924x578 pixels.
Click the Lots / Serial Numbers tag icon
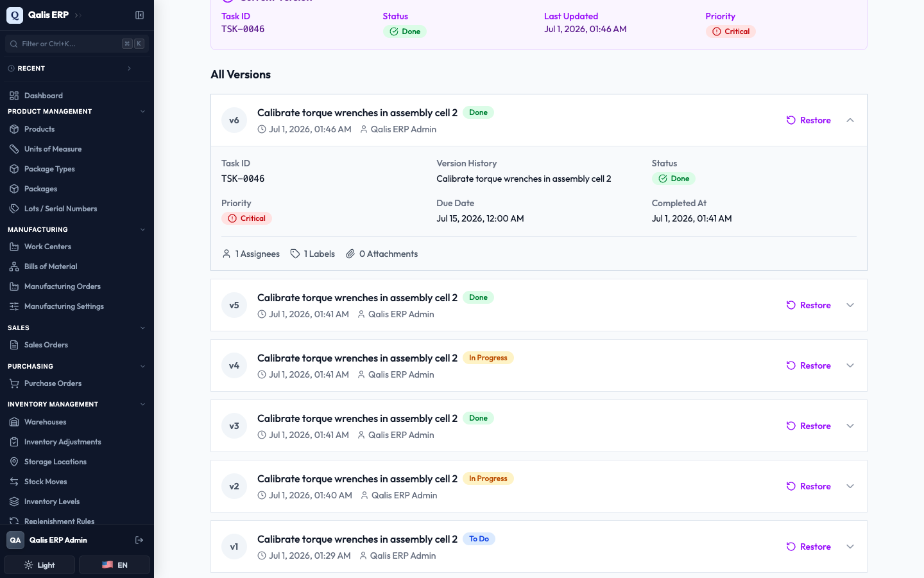(14, 209)
